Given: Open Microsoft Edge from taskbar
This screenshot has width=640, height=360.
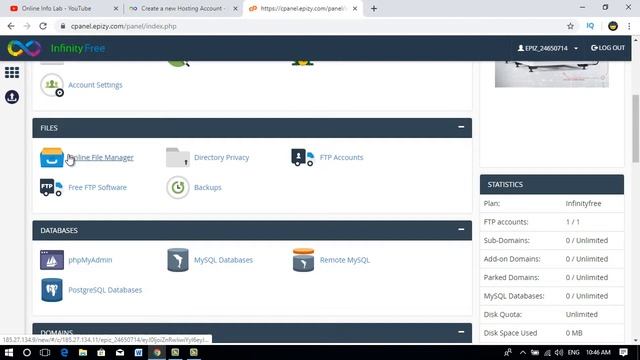Looking at the screenshot, I should pyautogui.click(x=64, y=352).
